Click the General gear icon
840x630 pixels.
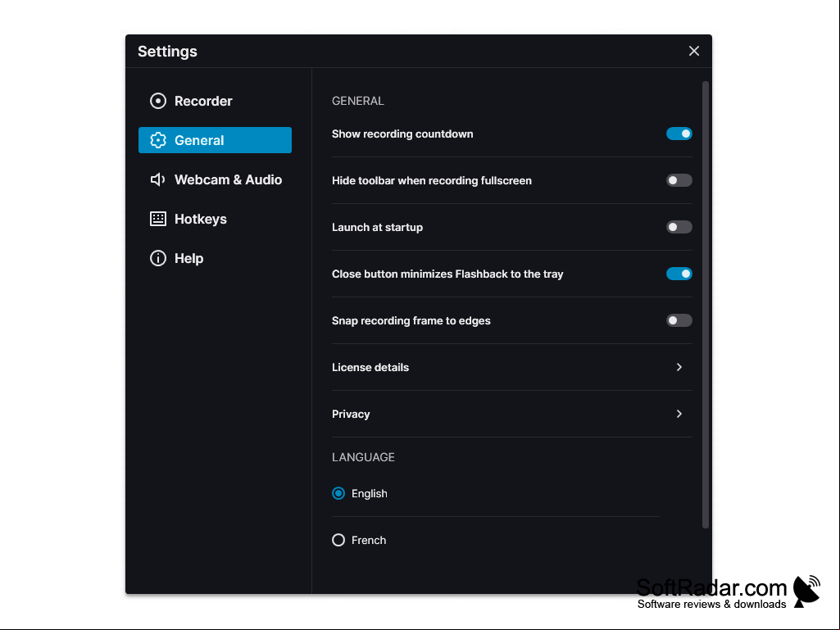[158, 140]
